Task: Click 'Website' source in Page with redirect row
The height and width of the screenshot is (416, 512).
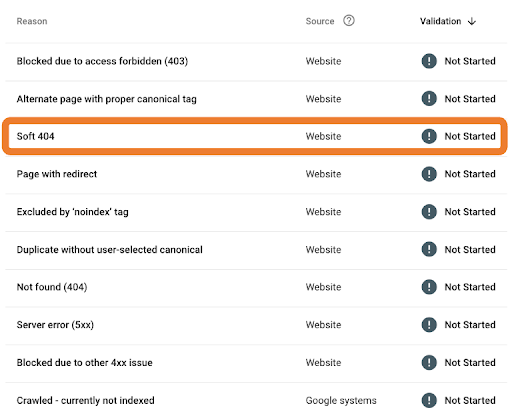Action: pyautogui.click(x=323, y=174)
